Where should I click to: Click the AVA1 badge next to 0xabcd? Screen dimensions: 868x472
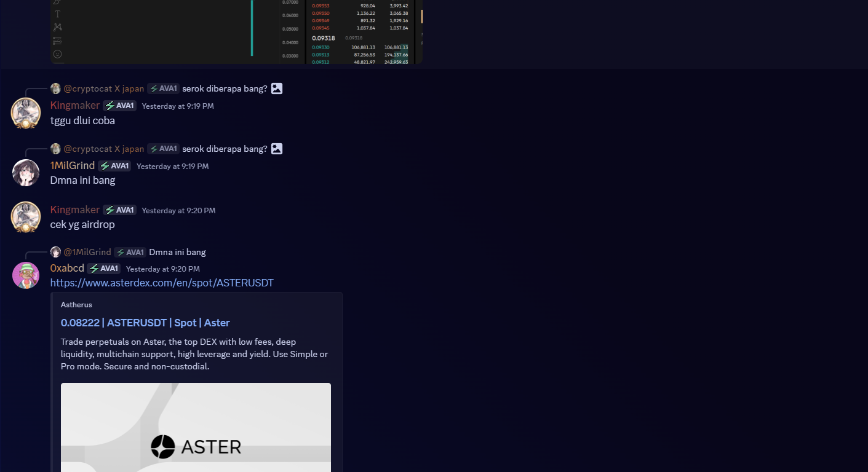[103, 268]
